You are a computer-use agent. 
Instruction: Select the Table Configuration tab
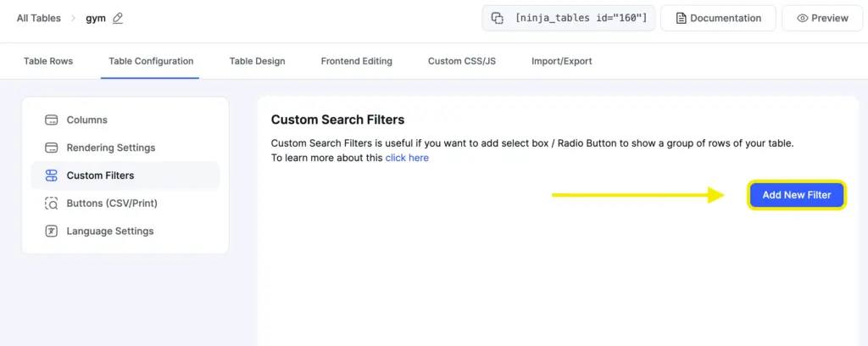151,61
